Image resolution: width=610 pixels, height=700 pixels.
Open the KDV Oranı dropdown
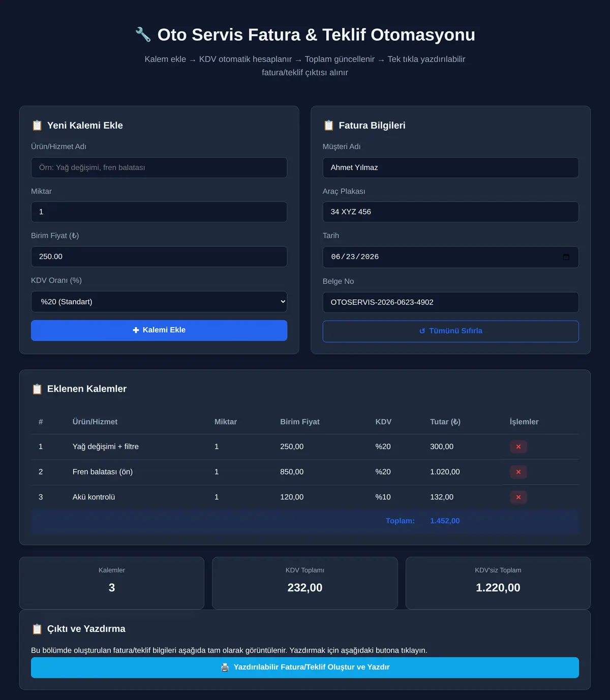pos(159,302)
